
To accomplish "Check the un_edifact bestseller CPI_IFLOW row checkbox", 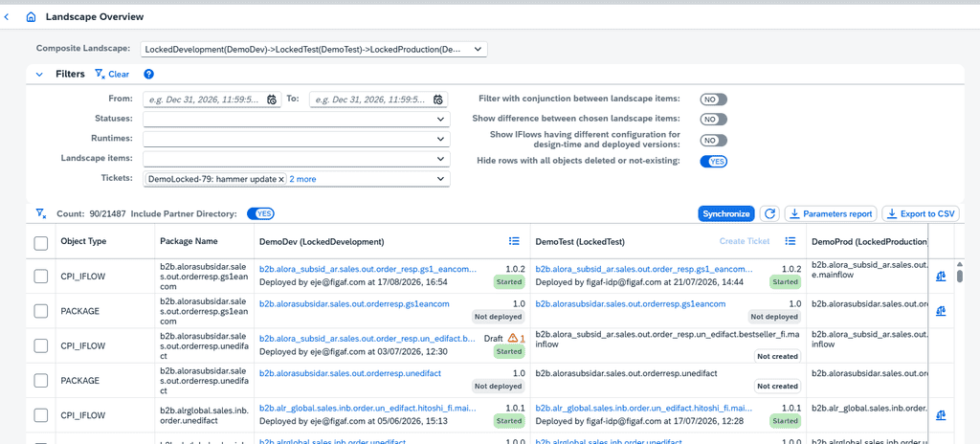I will (40, 345).
